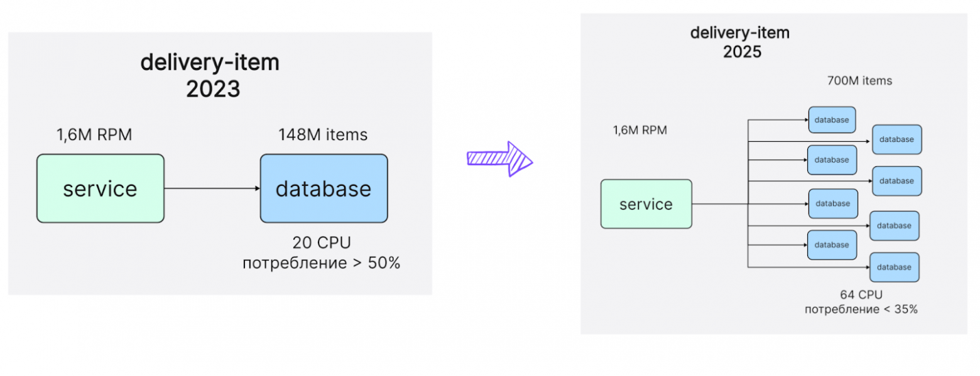Click the "700M items" label
980x376 pixels.
click(859, 81)
